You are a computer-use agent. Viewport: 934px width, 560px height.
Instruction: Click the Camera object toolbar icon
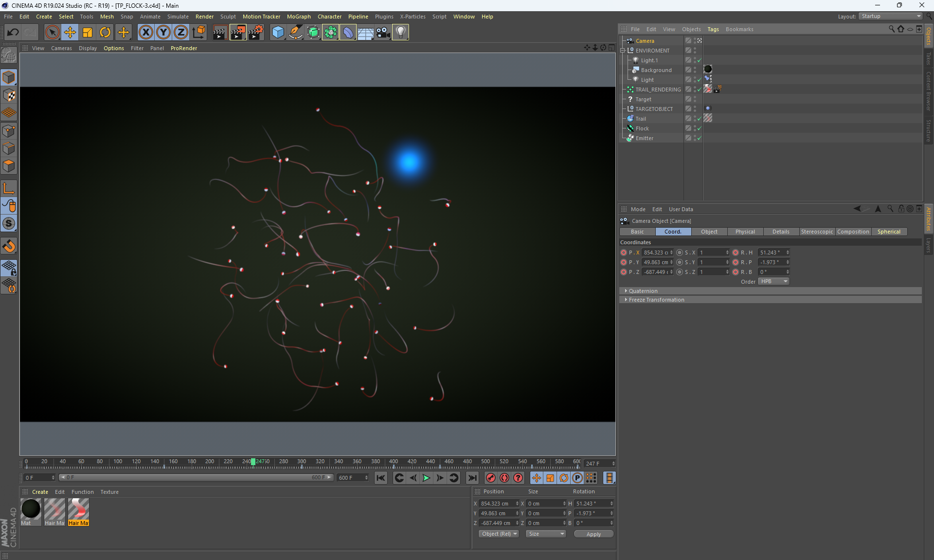tap(383, 33)
